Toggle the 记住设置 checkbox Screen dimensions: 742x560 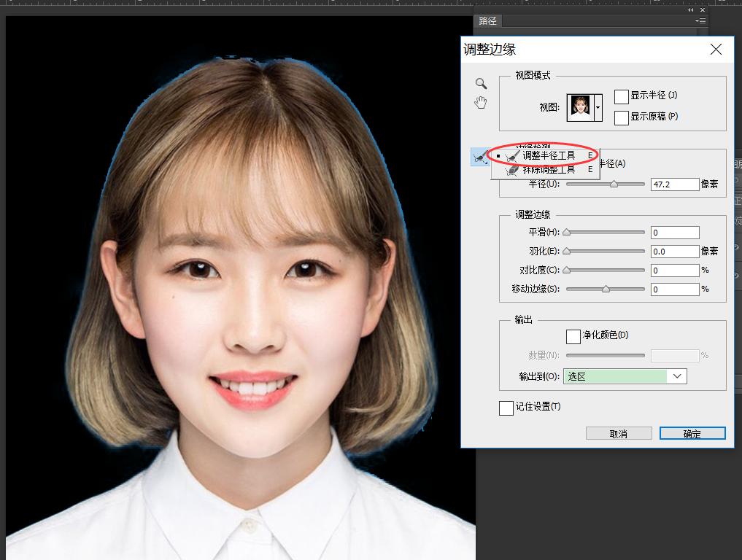coord(506,408)
